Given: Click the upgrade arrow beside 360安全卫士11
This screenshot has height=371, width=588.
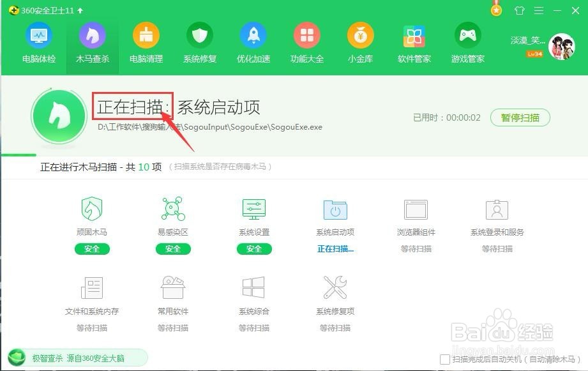Looking at the screenshot, I should coord(80,10).
